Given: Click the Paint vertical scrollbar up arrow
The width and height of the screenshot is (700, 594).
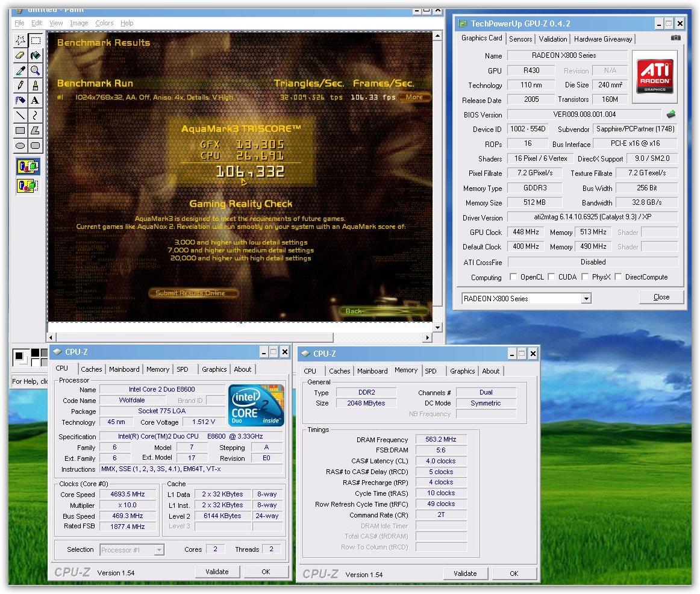Looking at the screenshot, I should pos(437,36).
